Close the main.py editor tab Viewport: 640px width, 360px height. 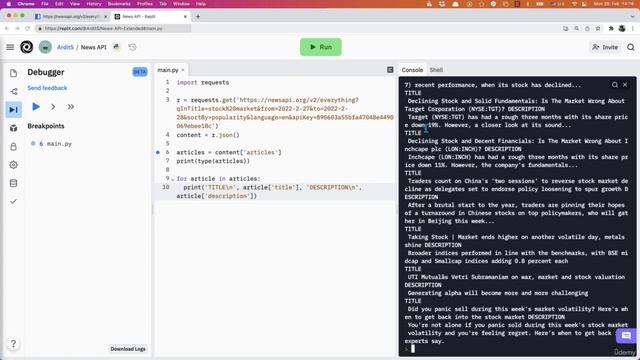pos(183,70)
